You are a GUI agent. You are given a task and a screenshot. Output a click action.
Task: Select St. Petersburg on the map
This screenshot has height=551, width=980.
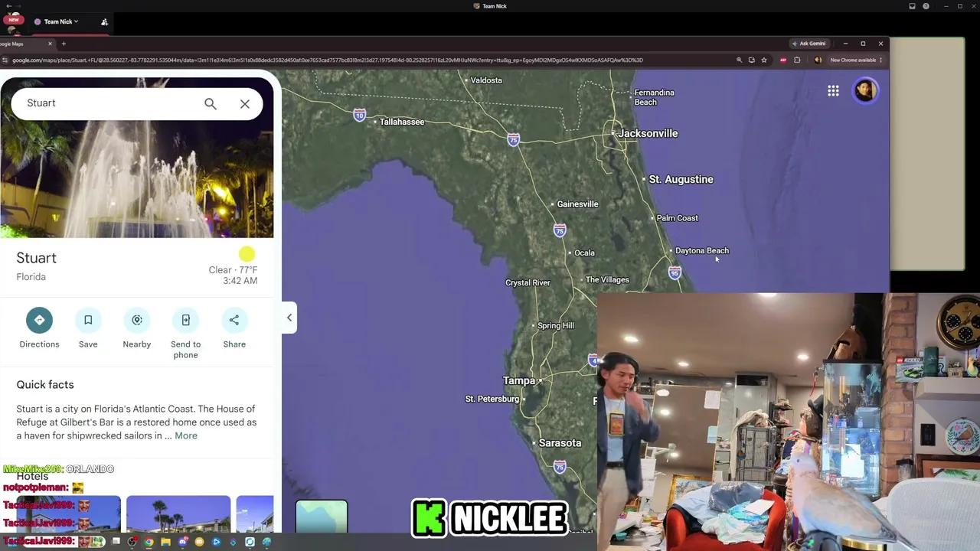click(x=492, y=399)
